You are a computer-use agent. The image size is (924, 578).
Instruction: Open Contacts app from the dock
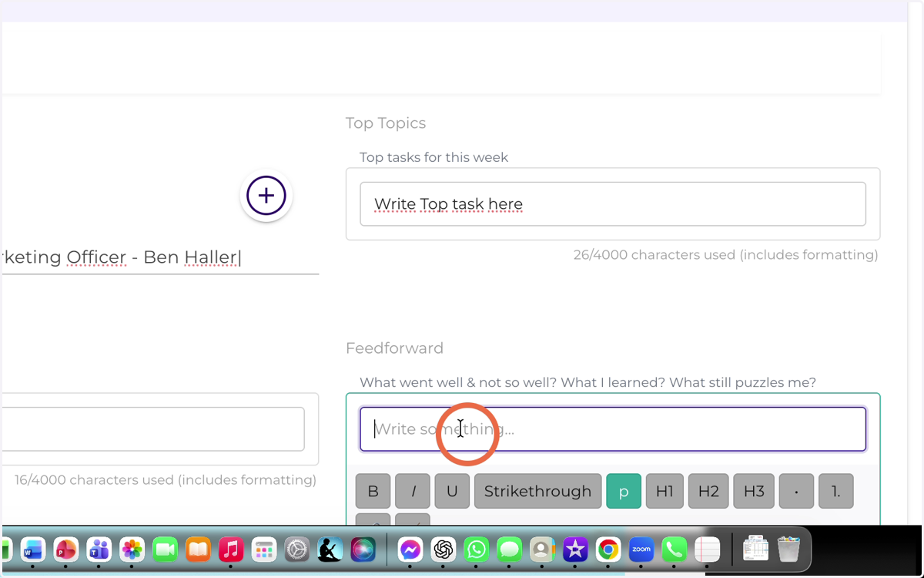542,549
